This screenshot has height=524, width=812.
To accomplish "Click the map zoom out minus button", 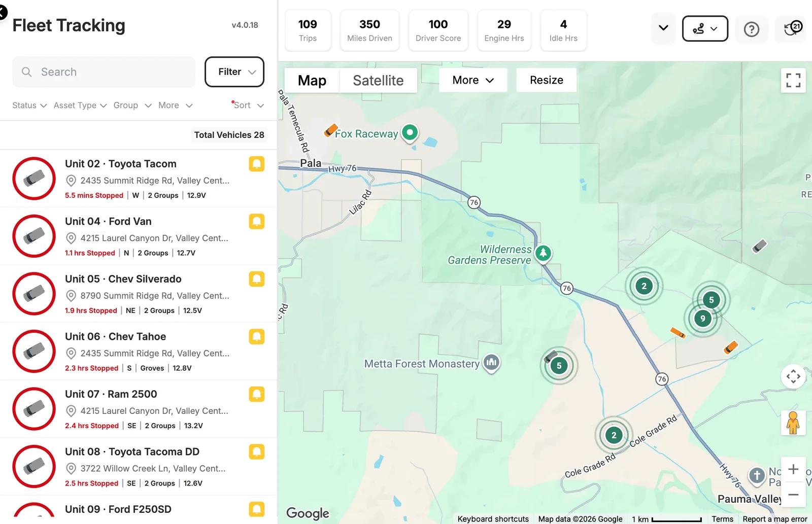I will coord(793,495).
